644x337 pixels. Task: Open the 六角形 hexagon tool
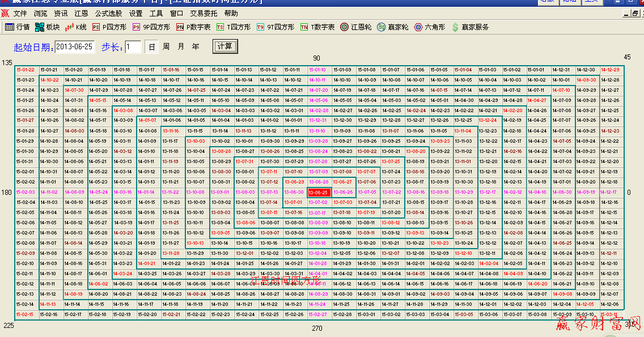click(429, 27)
